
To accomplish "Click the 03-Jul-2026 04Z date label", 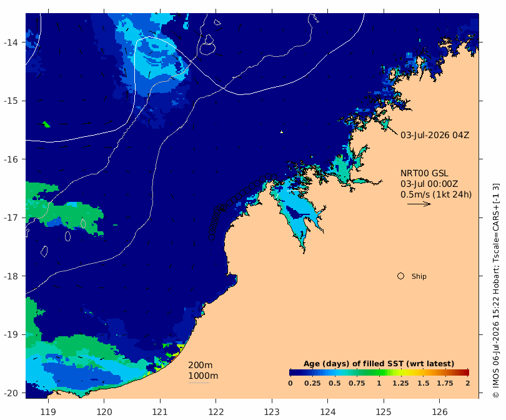I will coord(435,135).
